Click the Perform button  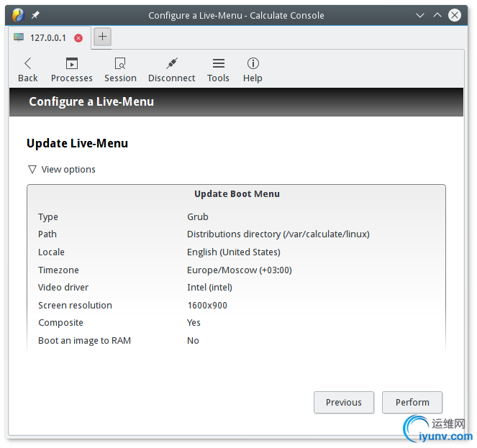(x=412, y=403)
